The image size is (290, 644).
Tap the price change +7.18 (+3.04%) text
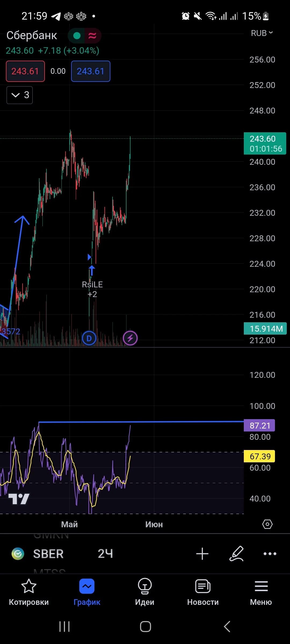tap(69, 50)
